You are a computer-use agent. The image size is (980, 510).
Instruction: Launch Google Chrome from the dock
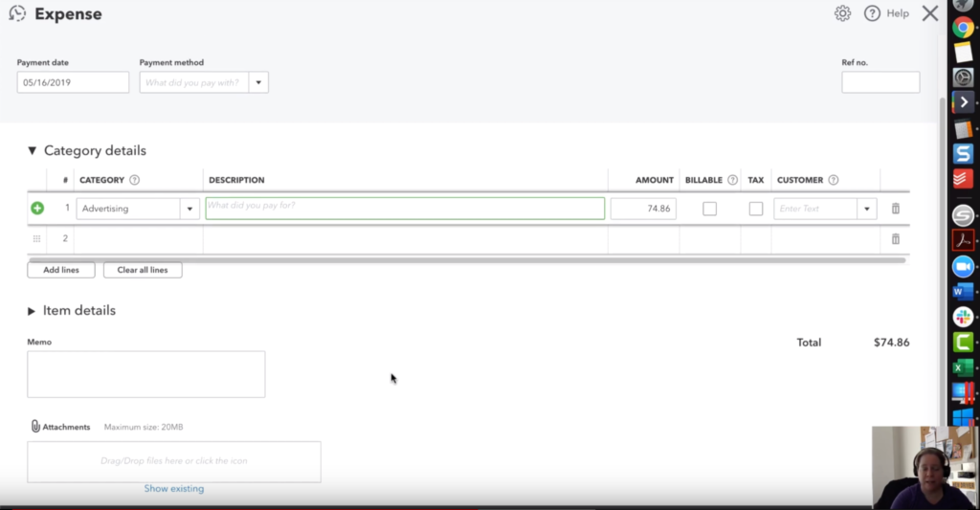[963, 28]
